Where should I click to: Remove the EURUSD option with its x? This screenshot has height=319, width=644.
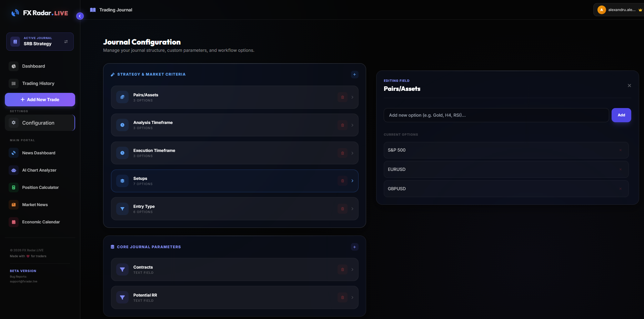tap(621, 169)
